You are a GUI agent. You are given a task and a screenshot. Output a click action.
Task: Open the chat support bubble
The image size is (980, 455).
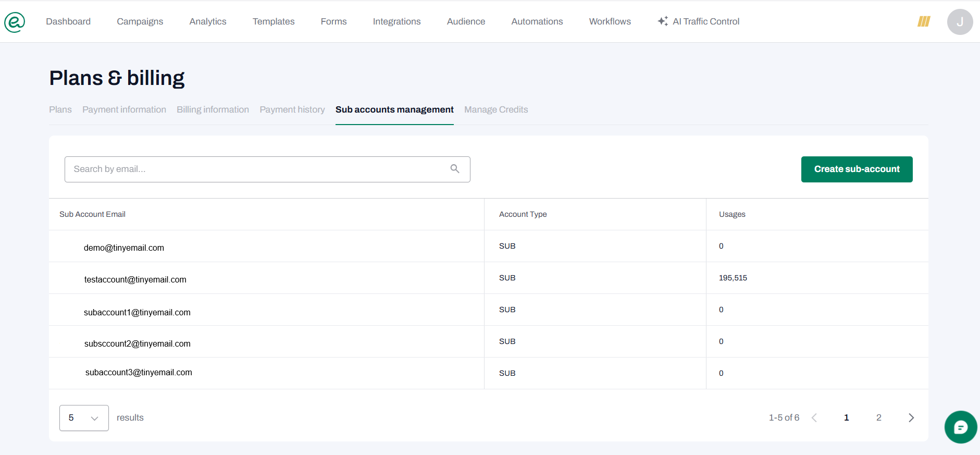pos(960,427)
